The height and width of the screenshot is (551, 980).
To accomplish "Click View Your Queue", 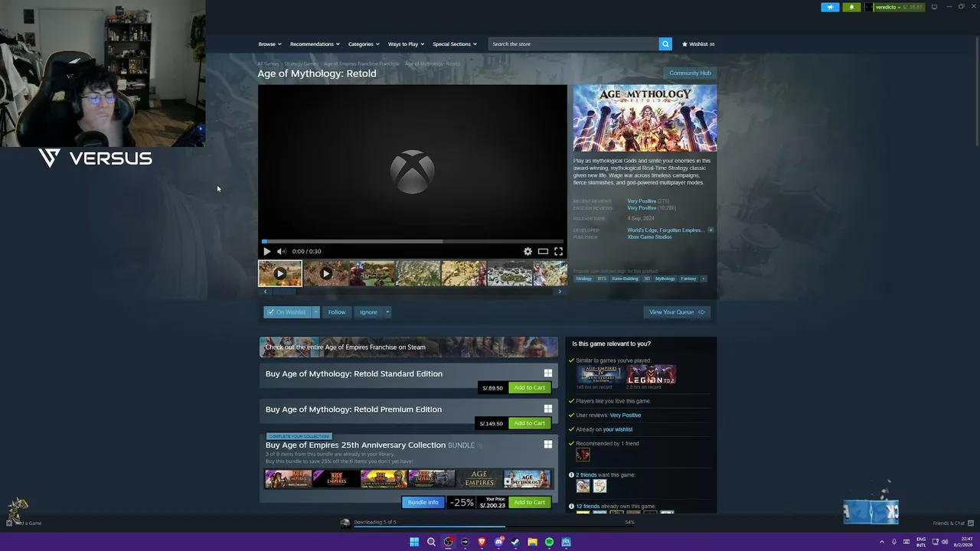I will pos(677,312).
